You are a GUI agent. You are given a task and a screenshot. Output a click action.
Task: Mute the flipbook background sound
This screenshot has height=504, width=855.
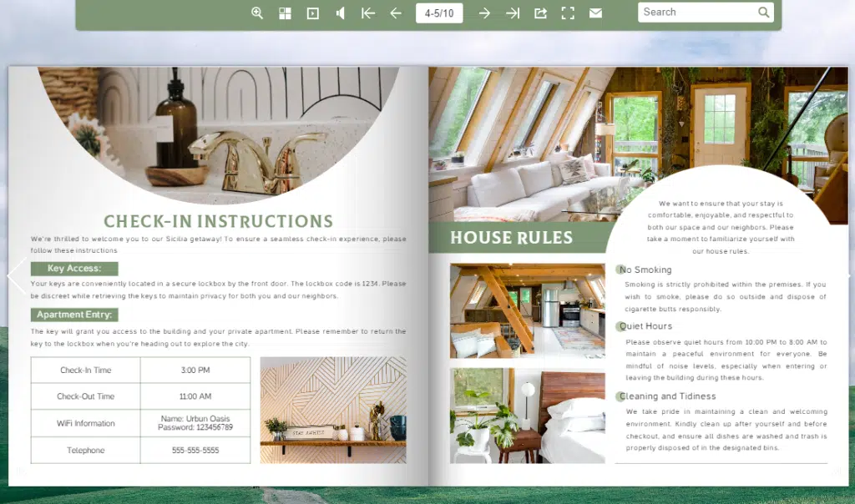tap(340, 13)
